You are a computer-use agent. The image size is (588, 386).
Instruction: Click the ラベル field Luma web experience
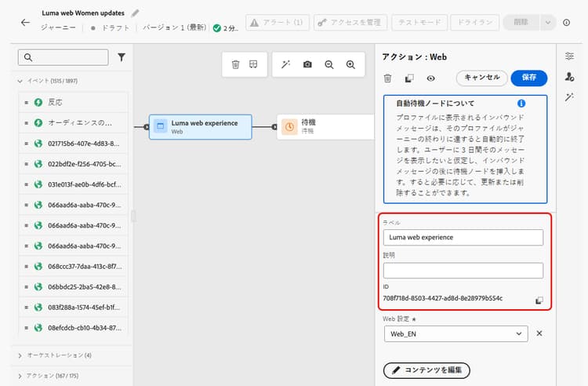(463, 238)
